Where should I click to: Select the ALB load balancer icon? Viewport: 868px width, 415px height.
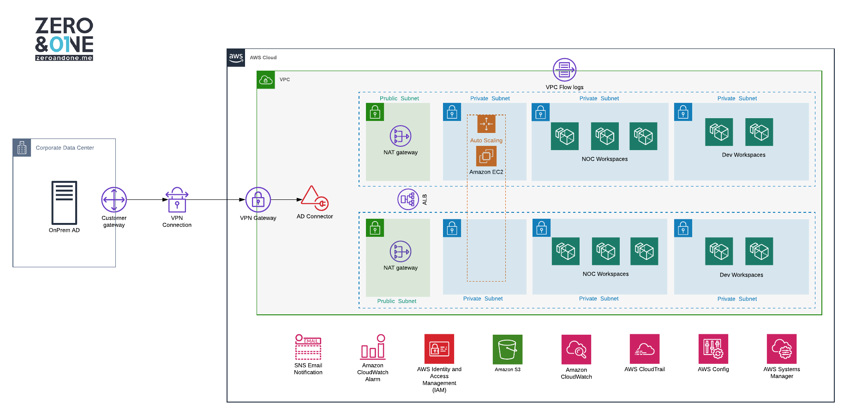[408, 199]
